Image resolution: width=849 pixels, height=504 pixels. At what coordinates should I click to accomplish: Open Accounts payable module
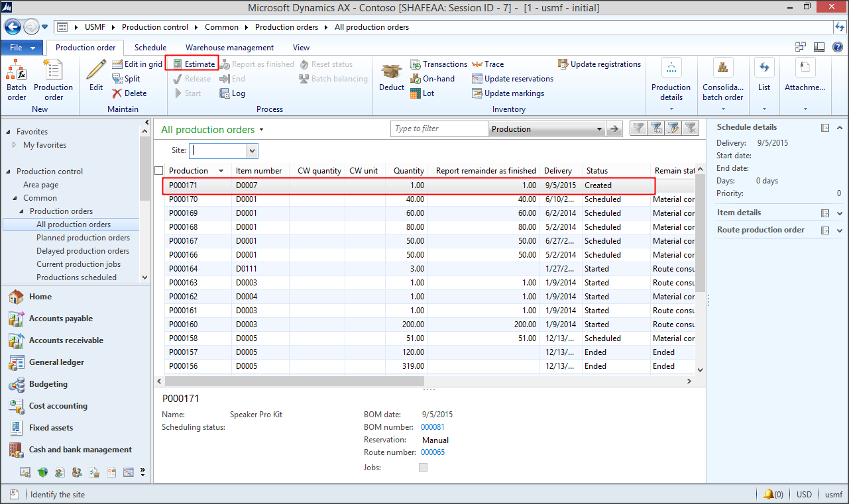(60, 319)
